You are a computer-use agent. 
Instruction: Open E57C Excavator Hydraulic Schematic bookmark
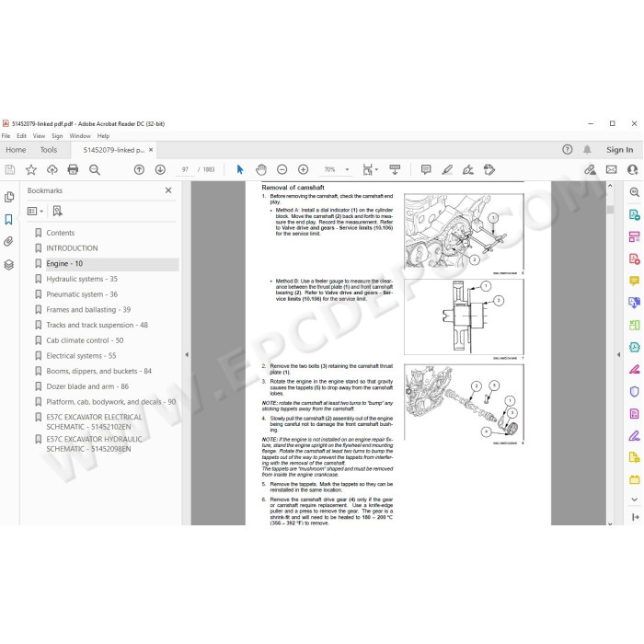click(94, 444)
